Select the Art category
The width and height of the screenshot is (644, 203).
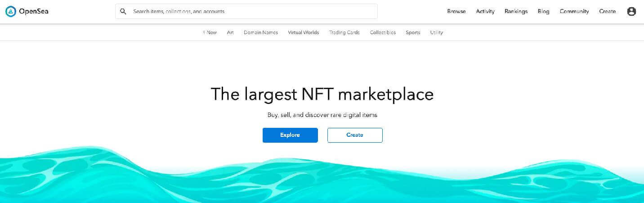point(230,32)
